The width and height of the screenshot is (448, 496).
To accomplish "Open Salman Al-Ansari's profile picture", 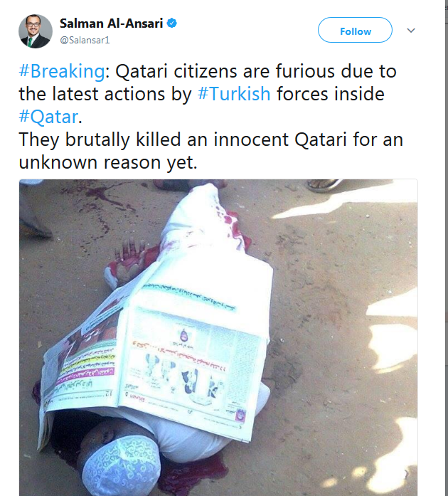I will [36, 31].
